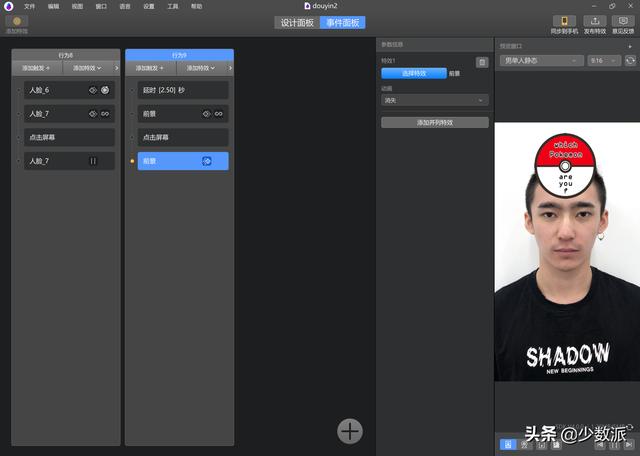Click the link icon on the 人脸_7 row
This screenshot has width=640, height=456.
point(105,114)
